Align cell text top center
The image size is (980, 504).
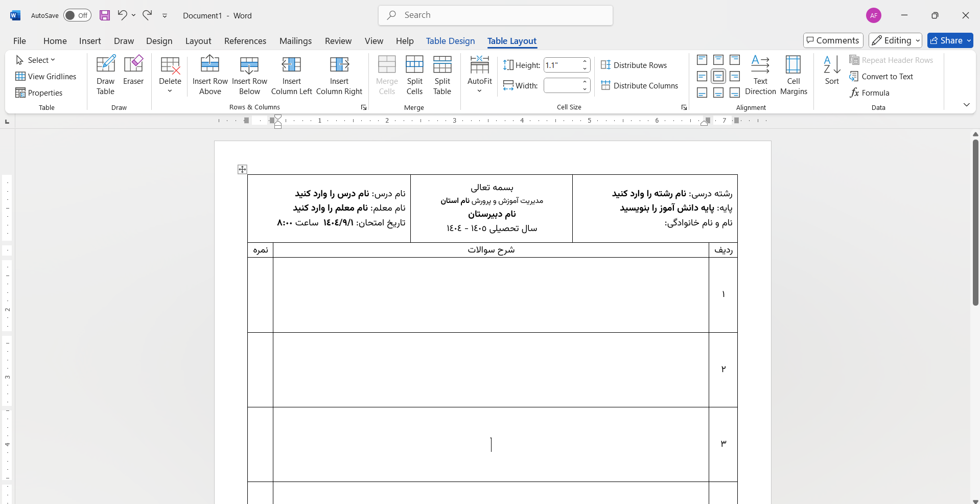pyautogui.click(x=718, y=60)
